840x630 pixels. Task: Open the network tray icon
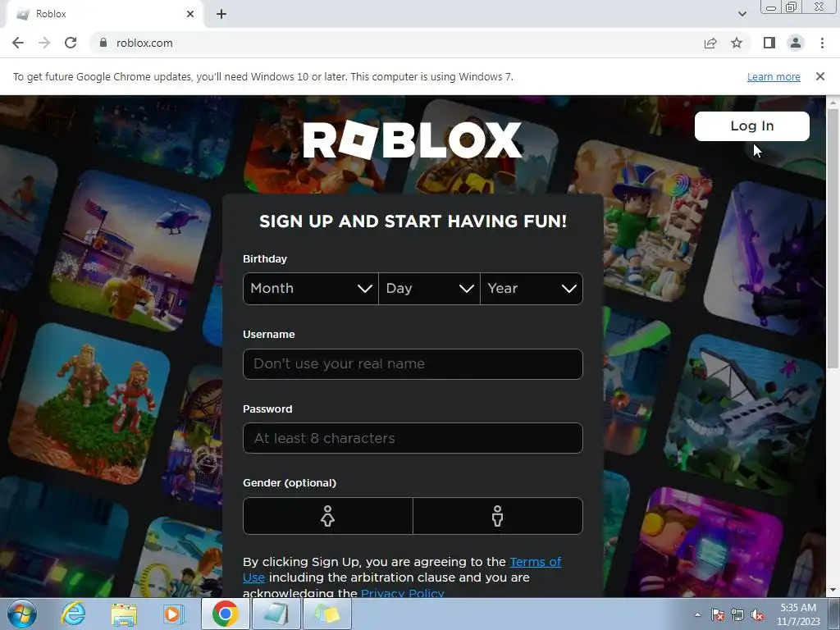point(737,614)
